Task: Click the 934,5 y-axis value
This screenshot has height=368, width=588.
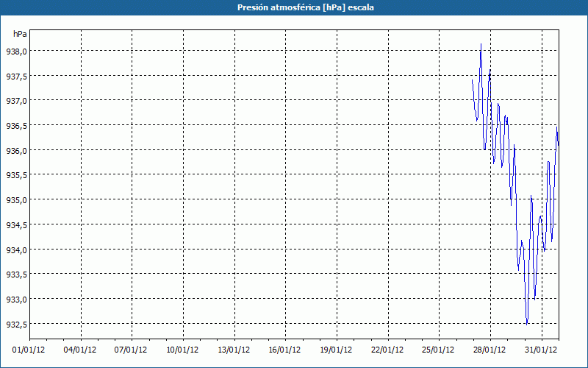Action: coord(16,226)
